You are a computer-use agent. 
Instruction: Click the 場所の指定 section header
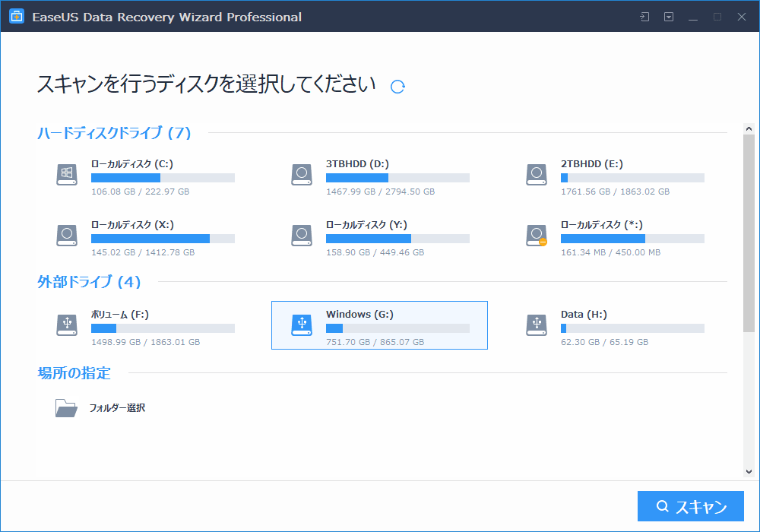(74, 373)
